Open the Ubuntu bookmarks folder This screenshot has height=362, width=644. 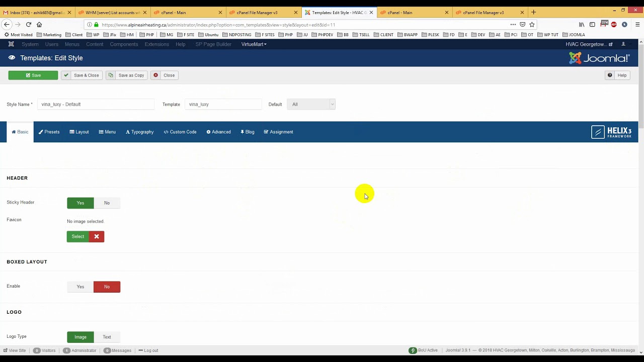[208, 35]
